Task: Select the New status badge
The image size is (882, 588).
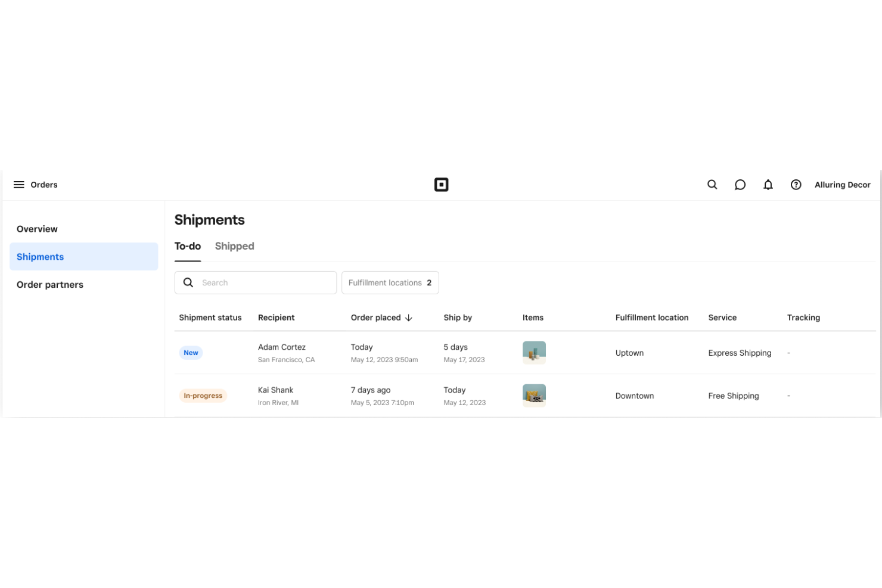Action: tap(191, 353)
